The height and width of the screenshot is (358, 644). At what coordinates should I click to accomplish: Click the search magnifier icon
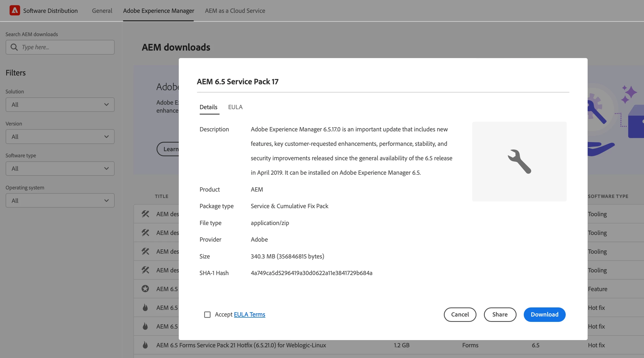14,47
